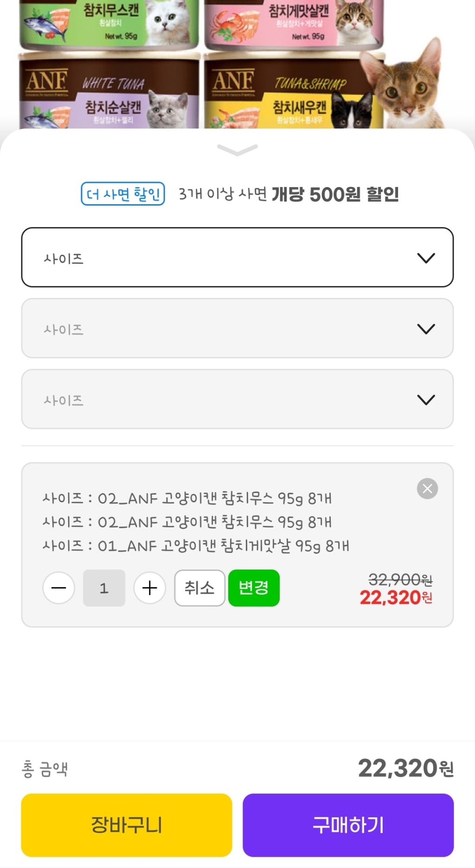Tap the first selected option line 참치무스 95g 8개
The image size is (475, 868).
pos(187,499)
